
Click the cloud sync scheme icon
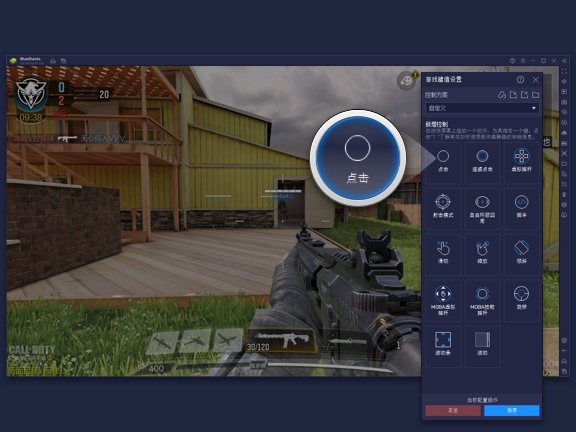coord(502,95)
